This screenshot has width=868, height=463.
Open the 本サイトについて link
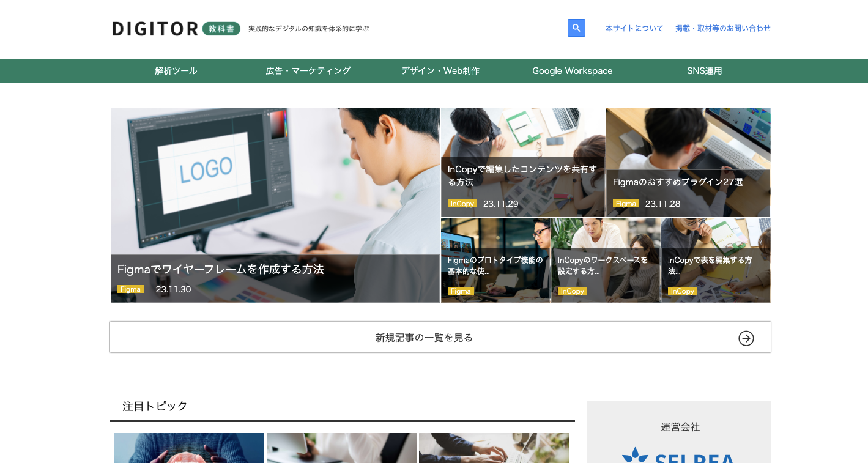click(634, 28)
